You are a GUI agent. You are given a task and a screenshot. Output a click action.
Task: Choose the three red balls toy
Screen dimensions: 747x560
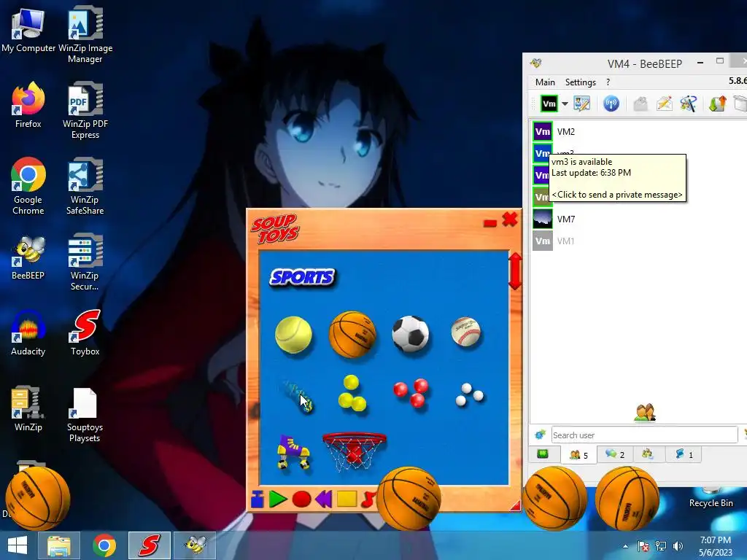click(x=411, y=393)
